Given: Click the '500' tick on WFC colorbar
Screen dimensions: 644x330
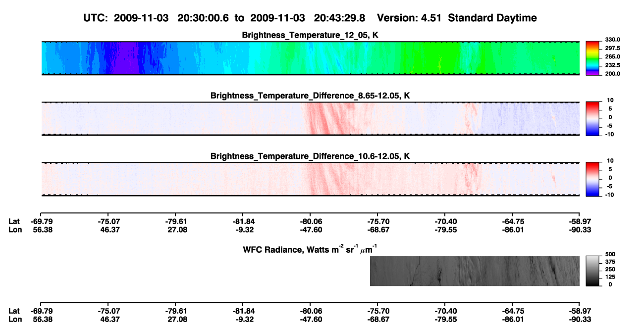Looking at the screenshot, I should click(610, 253).
